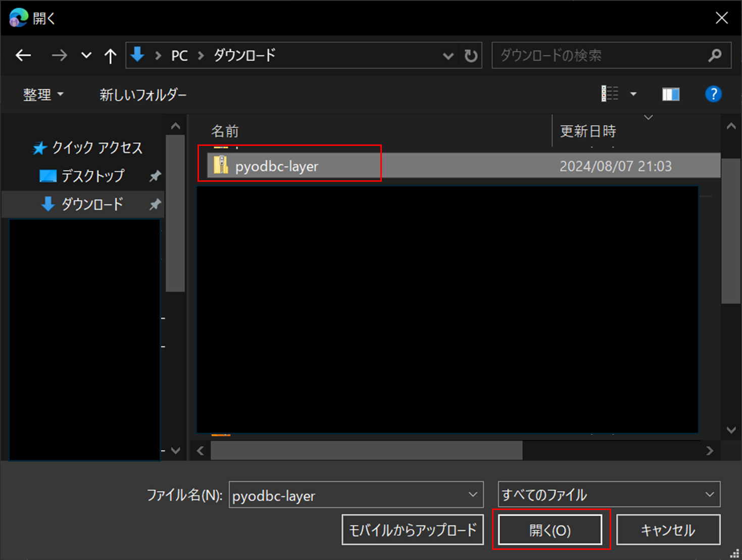Toggle the preview pane icon
Screen dimensions: 742x560
coord(671,94)
